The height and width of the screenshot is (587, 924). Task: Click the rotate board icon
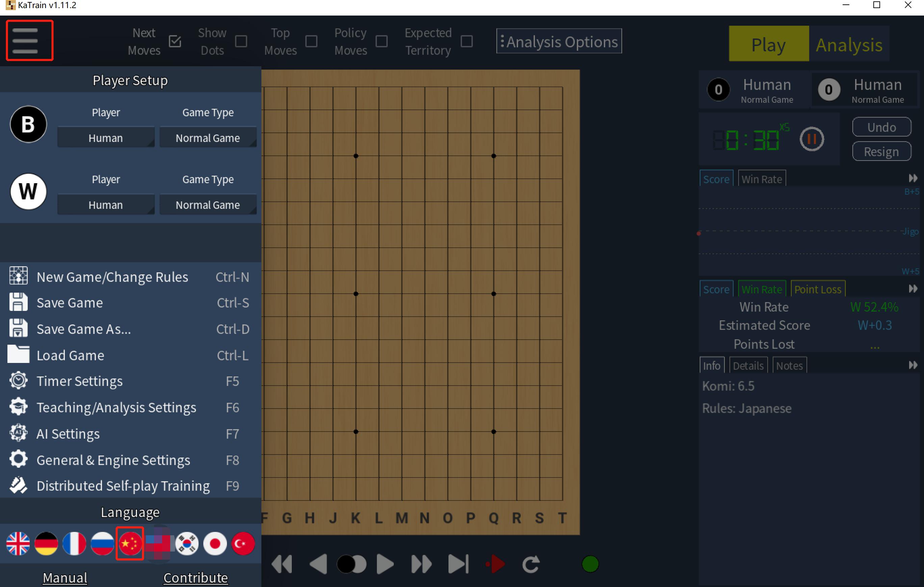[531, 564]
